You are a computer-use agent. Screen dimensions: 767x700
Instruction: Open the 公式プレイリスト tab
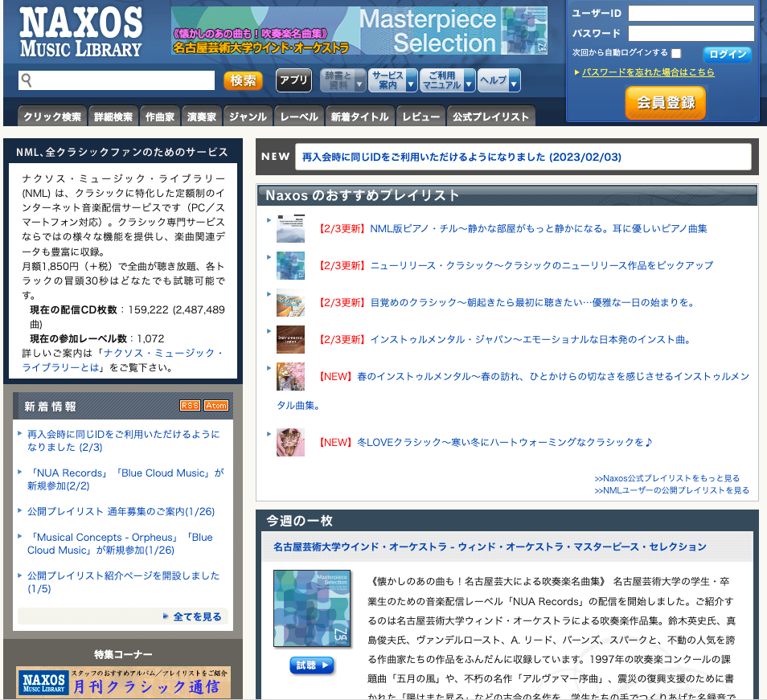tap(490, 117)
